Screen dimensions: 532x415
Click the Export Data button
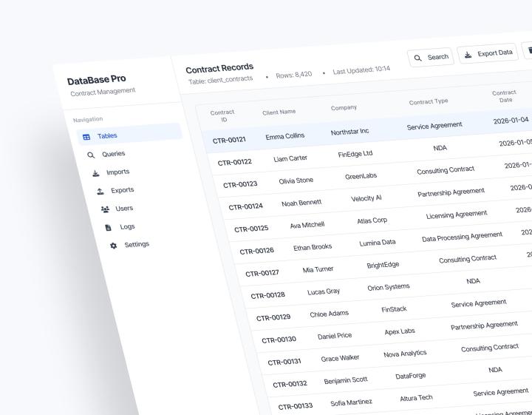(488, 53)
